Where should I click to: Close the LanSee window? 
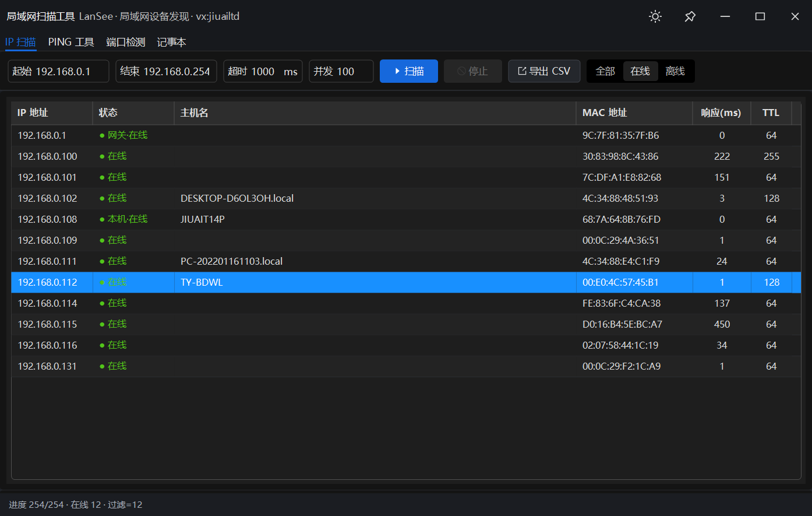(795, 16)
